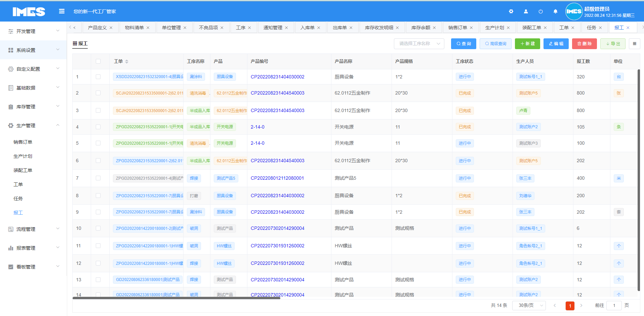
Task: Check the checkbox for row 6
Action: [98, 161]
